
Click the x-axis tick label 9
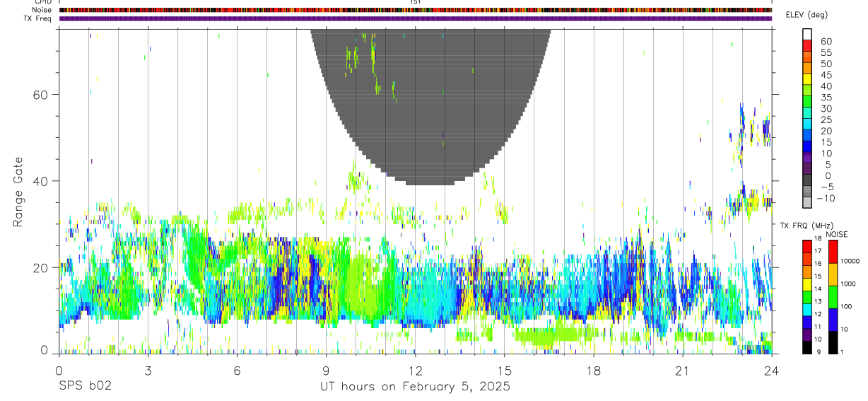pos(326,370)
